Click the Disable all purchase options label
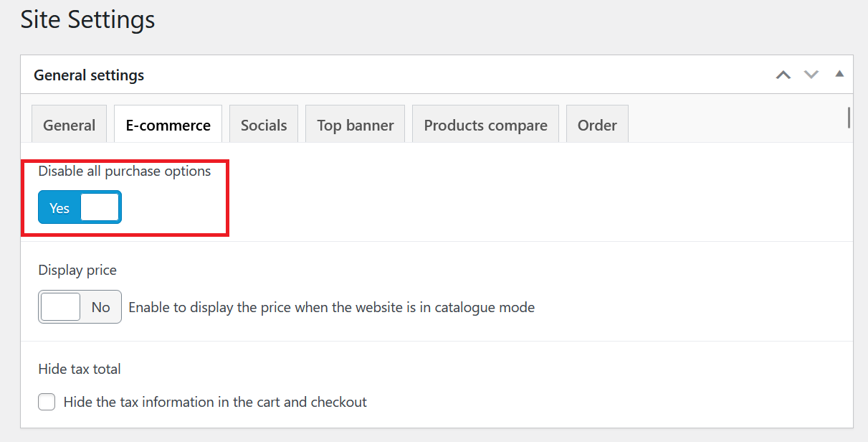Image resolution: width=868 pixels, height=442 pixels. pyautogui.click(x=124, y=171)
